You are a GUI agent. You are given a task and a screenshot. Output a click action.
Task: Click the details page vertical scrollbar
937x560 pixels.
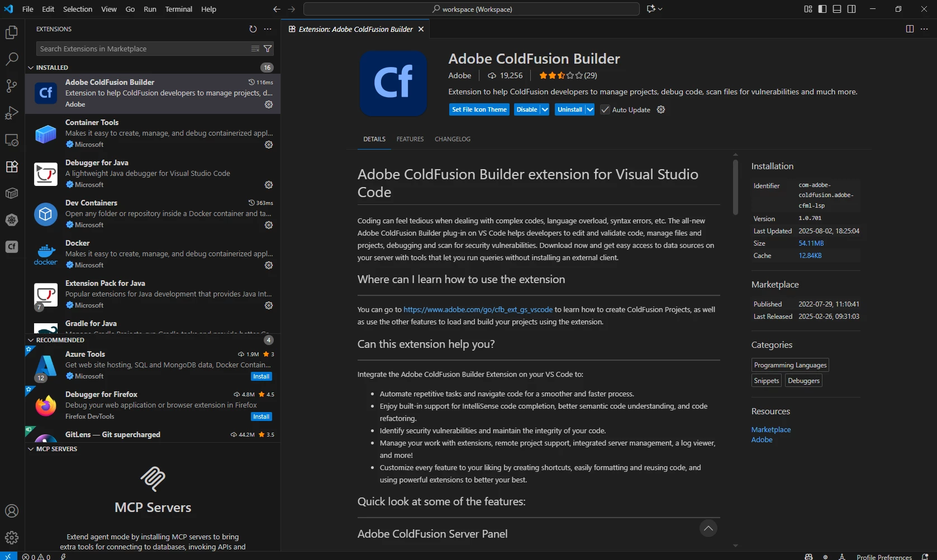[x=735, y=188]
